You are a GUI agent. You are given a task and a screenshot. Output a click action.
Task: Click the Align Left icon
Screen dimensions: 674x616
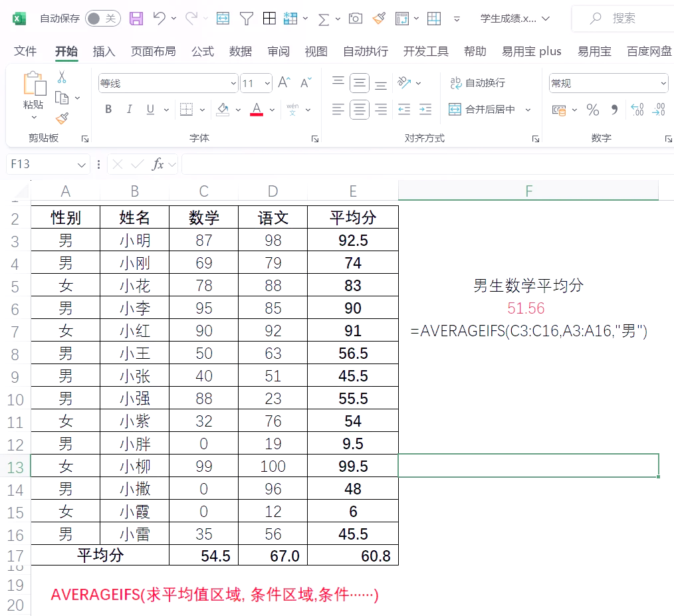pos(338,110)
